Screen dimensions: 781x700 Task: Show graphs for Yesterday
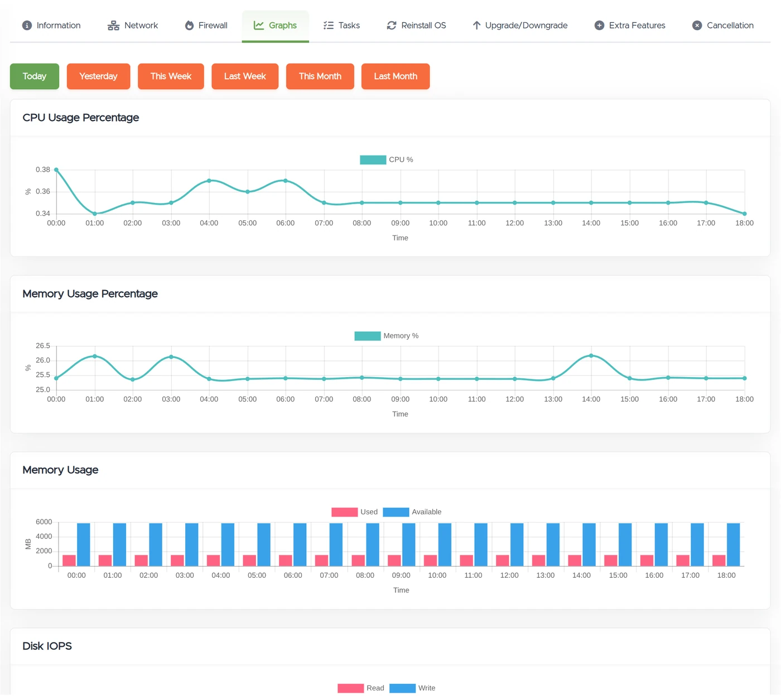(x=98, y=76)
